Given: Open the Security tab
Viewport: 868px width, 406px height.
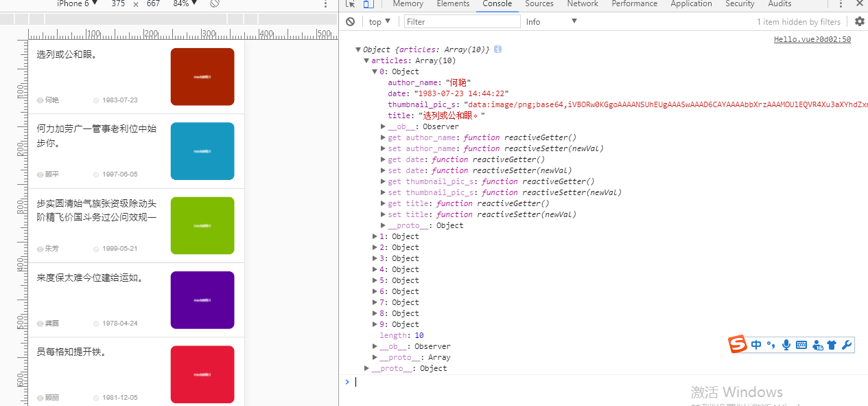Looking at the screenshot, I should 740,4.
